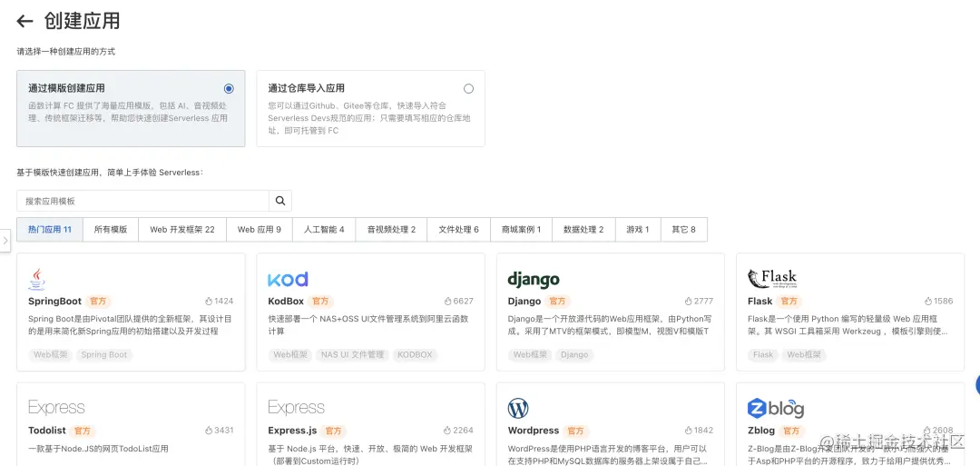Click into 搜索应用模板 search field

pos(142,201)
